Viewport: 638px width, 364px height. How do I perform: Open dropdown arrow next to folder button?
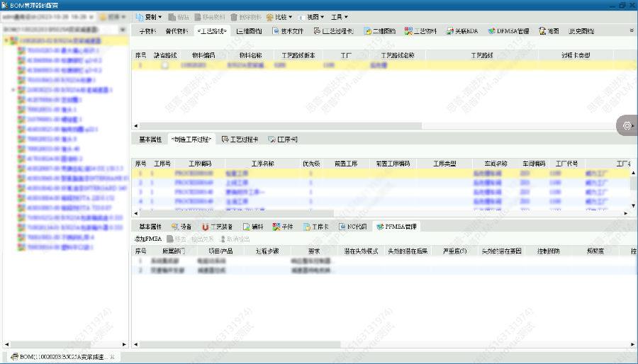pyautogui.click(x=123, y=17)
